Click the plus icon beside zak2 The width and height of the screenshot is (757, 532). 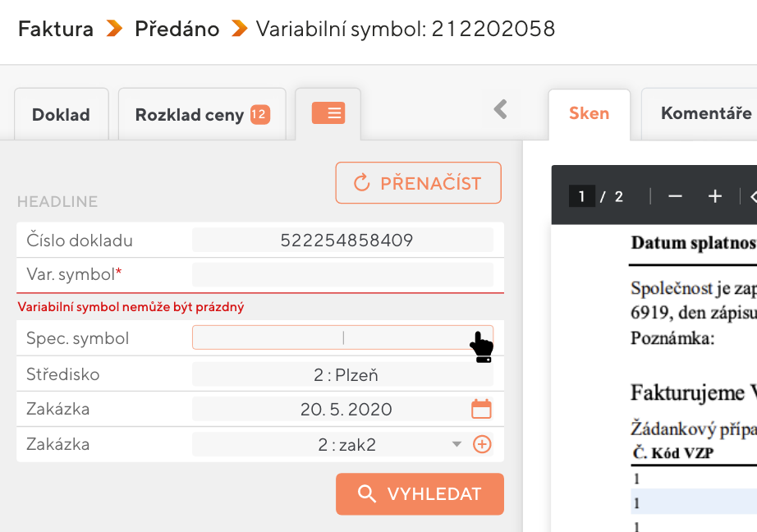pyautogui.click(x=483, y=445)
